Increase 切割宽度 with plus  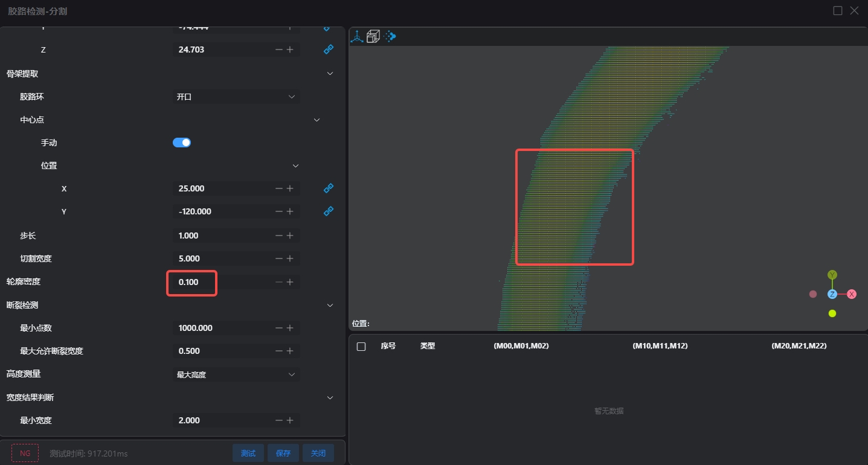tap(290, 258)
